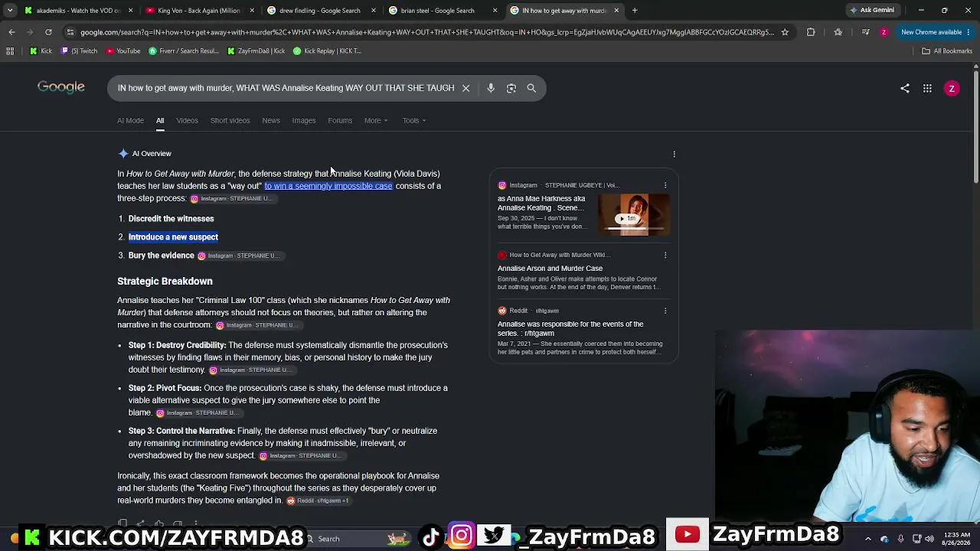Click the 'AI Overview' label
This screenshot has height=551, width=980.
pos(152,154)
